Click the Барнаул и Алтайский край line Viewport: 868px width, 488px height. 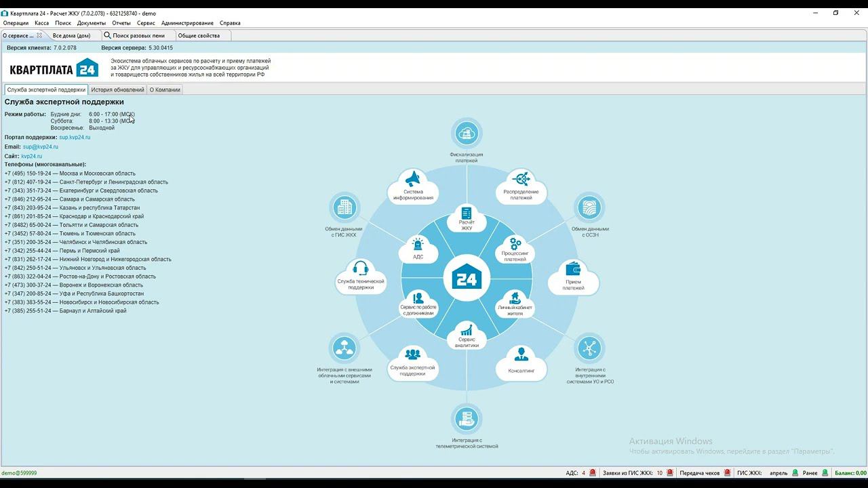[65, 311]
